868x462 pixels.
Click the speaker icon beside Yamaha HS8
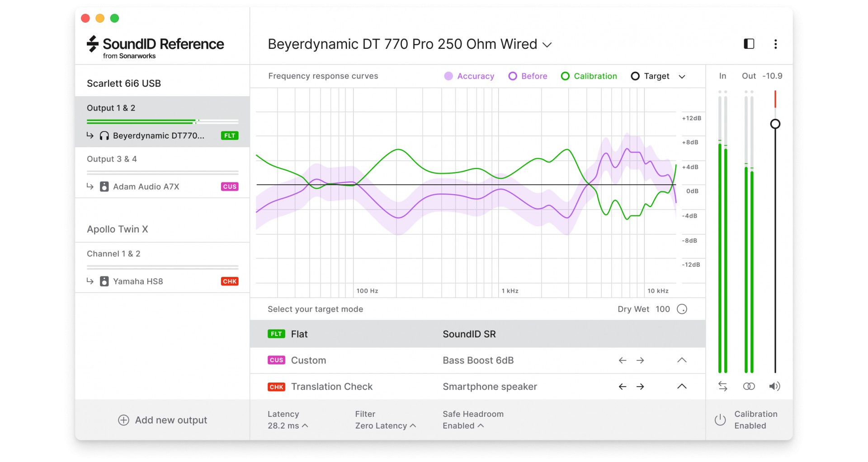[104, 281]
